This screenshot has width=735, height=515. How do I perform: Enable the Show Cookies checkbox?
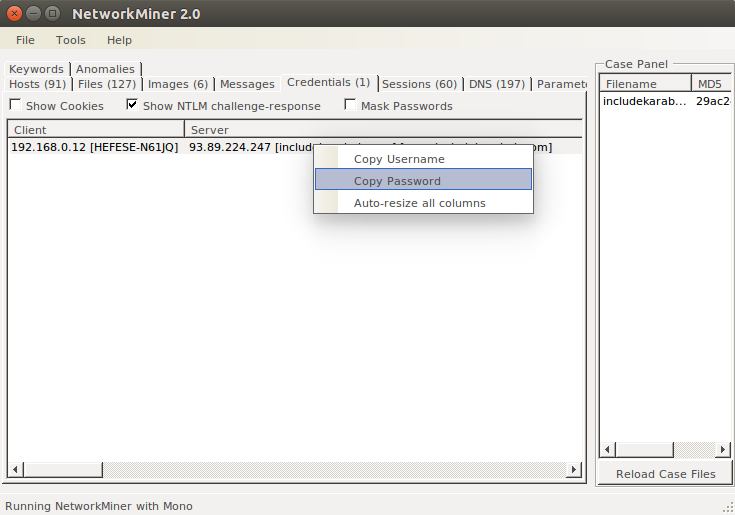(x=15, y=104)
